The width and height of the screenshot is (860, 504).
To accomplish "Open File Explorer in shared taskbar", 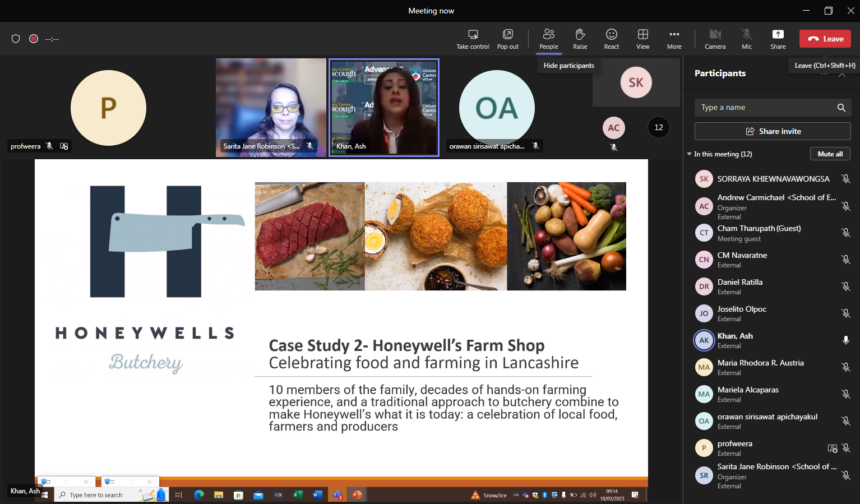I will click(x=218, y=495).
